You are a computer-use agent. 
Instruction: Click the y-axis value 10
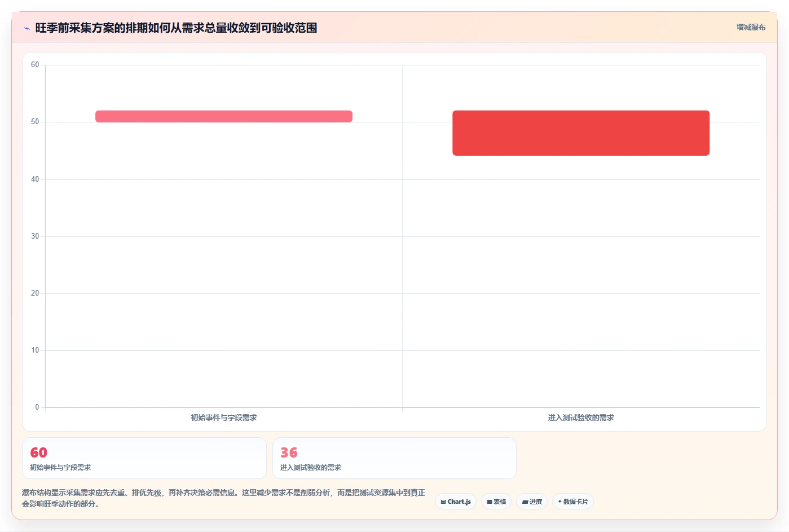click(x=35, y=350)
